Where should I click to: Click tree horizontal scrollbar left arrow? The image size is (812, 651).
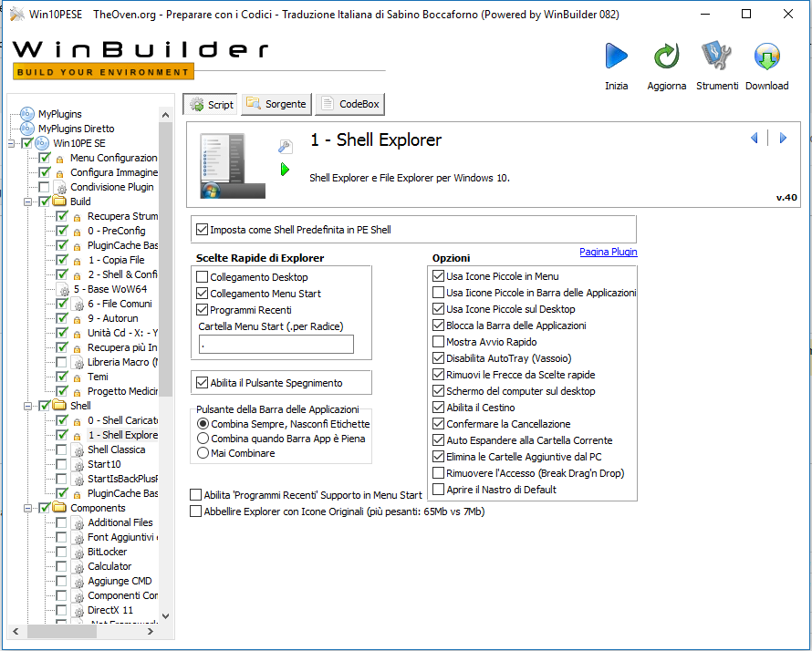point(16,631)
